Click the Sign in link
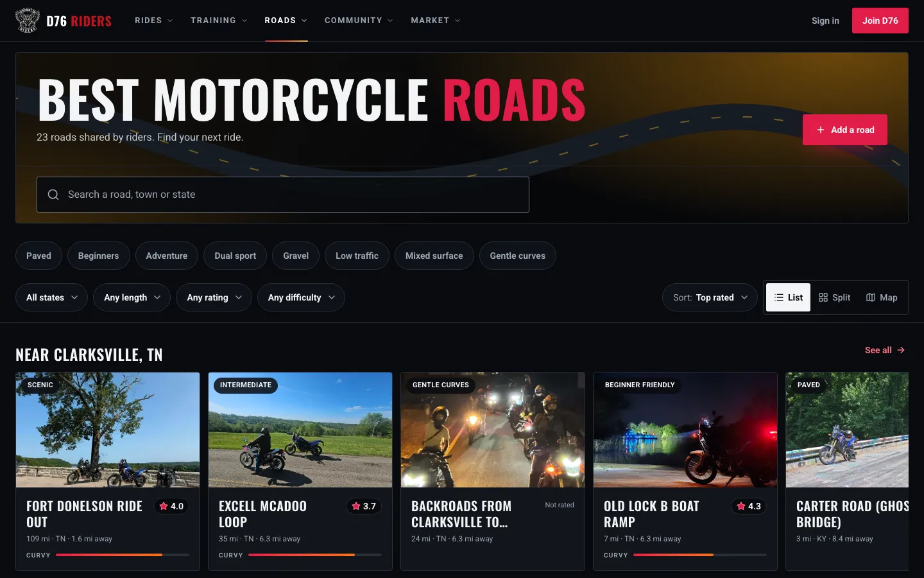The width and height of the screenshot is (924, 578). [825, 21]
